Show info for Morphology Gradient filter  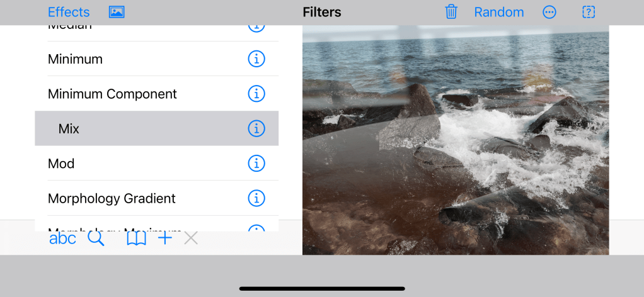coord(256,198)
